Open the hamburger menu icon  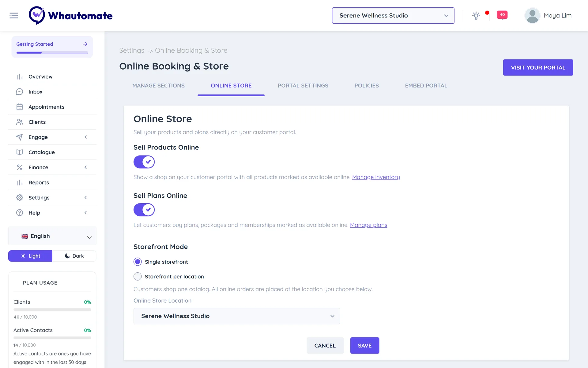click(14, 15)
